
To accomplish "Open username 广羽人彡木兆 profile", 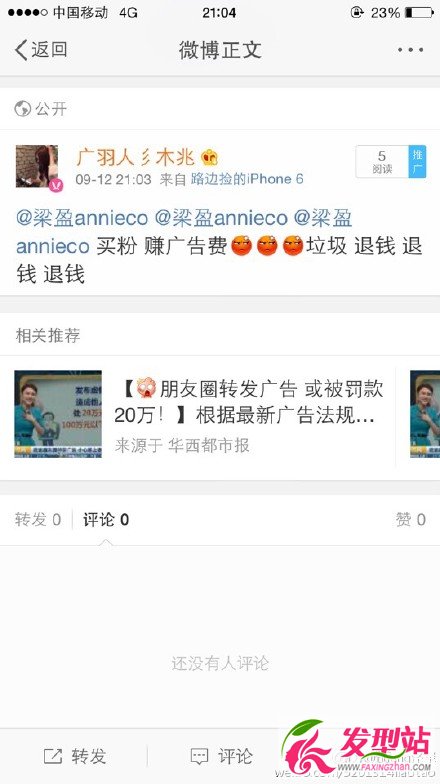I will point(135,158).
